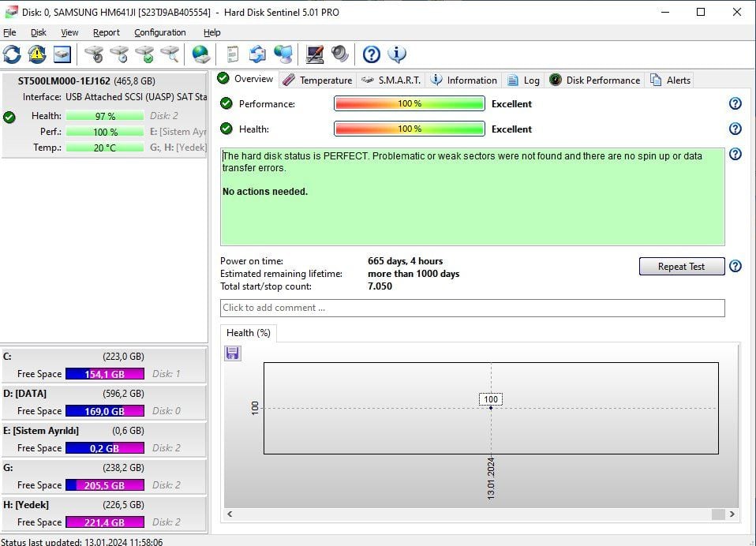Click the graph's right scroll arrow
Image resolution: width=756 pixels, height=546 pixels.
(732, 514)
